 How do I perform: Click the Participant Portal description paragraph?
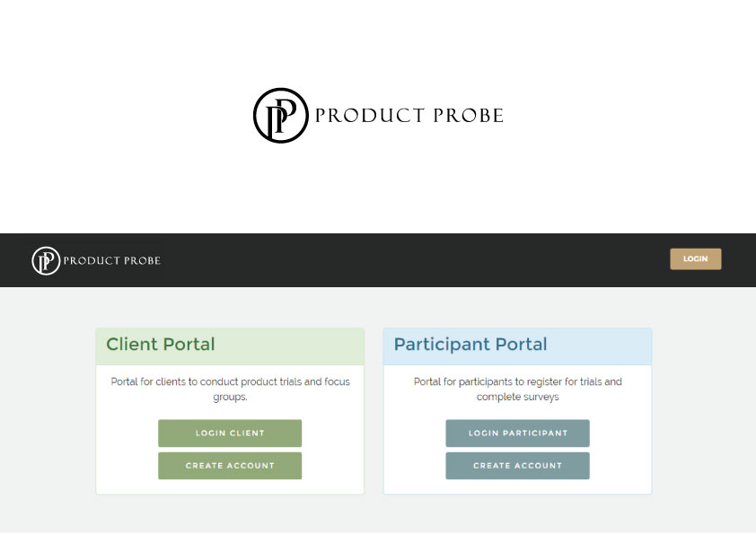517,389
